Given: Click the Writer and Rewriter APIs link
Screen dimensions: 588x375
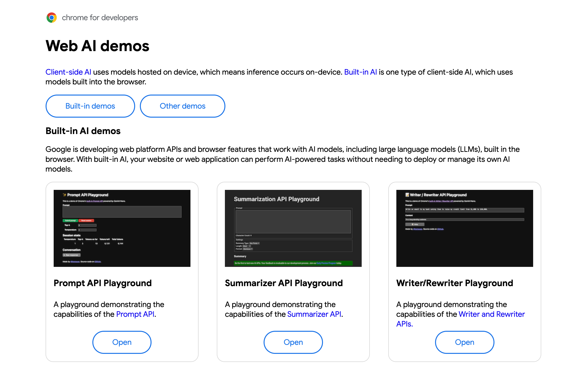Looking at the screenshot, I should point(492,314).
